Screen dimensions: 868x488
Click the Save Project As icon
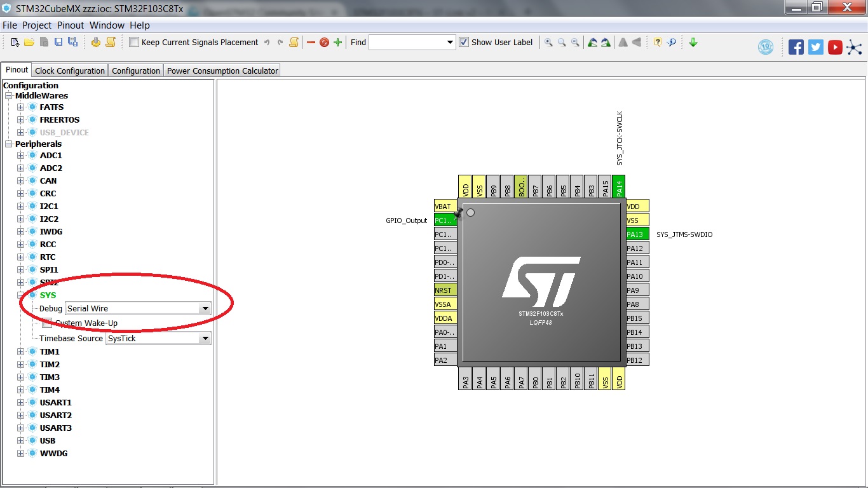[x=72, y=42]
